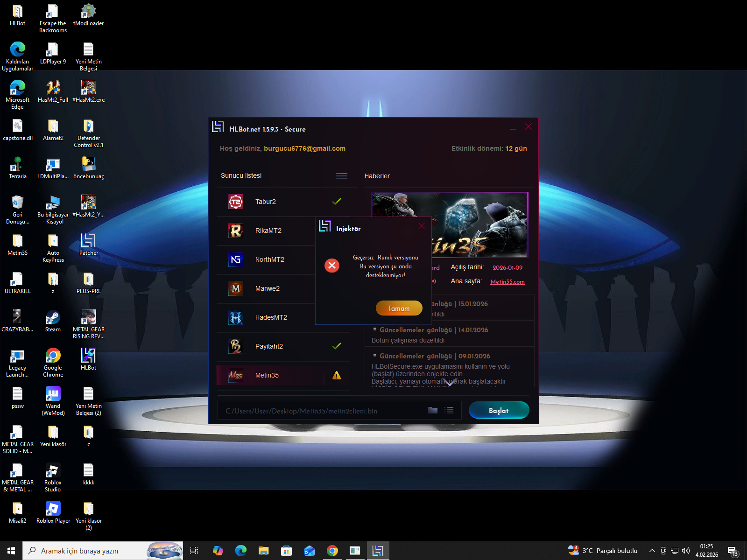
Task: Click the Metin35 news banner image
Action: pos(450,225)
